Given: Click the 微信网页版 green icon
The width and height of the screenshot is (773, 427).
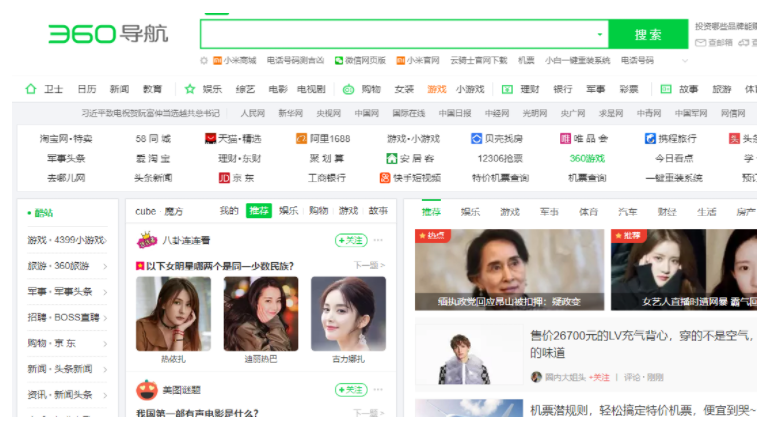Looking at the screenshot, I should pos(339,61).
